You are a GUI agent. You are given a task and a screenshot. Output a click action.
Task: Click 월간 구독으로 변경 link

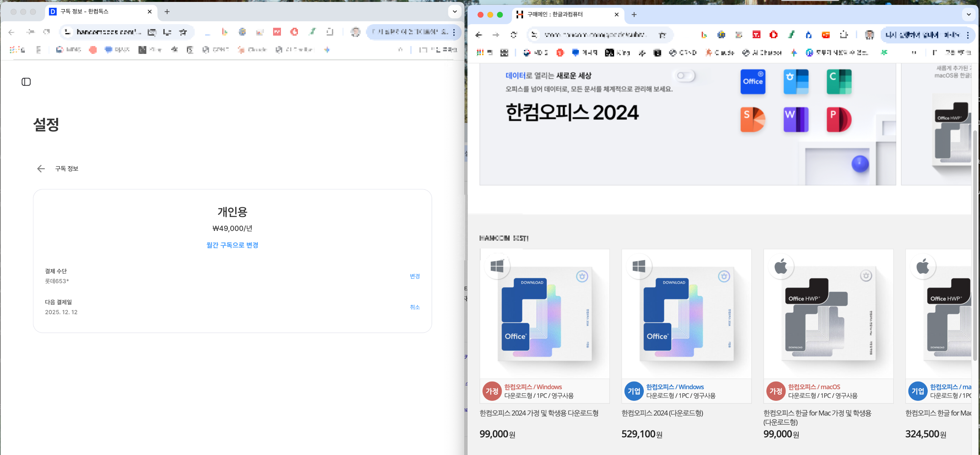click(x=232, y=245)
